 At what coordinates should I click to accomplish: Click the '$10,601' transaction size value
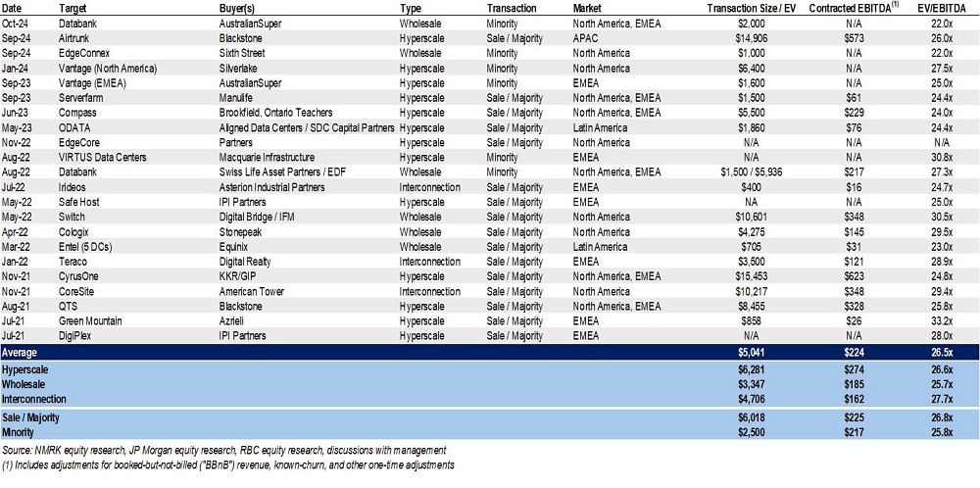click(753, 217)
